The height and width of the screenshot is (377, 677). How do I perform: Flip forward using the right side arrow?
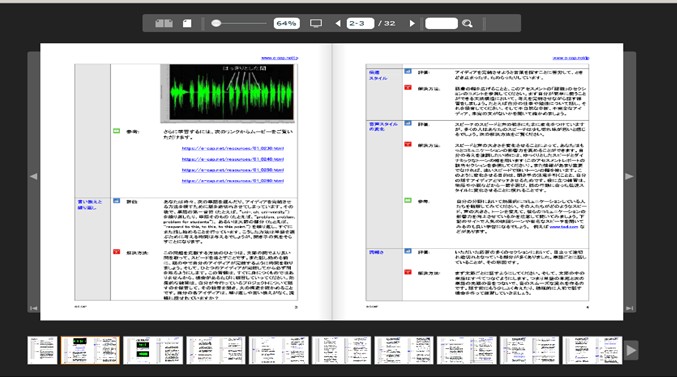(630, 176)
